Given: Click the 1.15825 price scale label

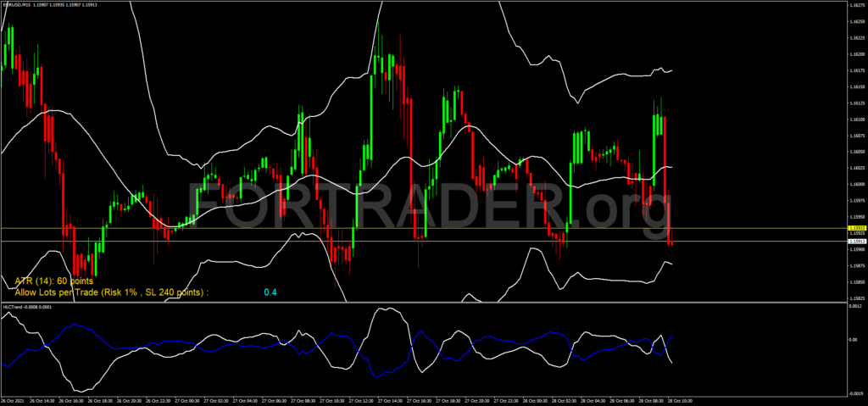Looking at the screenshot, I should (x=856, y=298).
